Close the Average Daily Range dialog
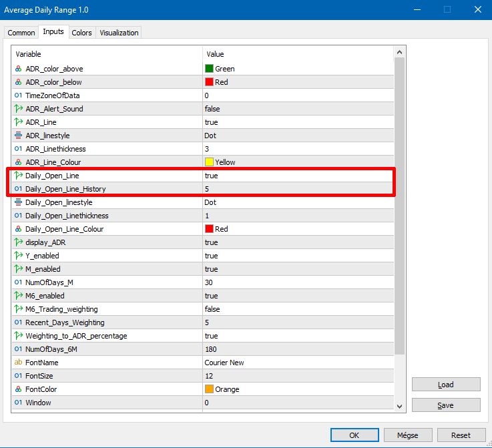Image resolution: width=492 pixels, height=448 pixels. tap(478, 10)
